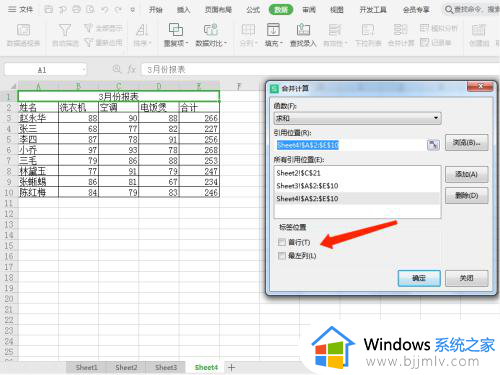The image size is (500, 375).
Task: Click the 数据透视表 pivot table icon
Action: pos(23,35)
